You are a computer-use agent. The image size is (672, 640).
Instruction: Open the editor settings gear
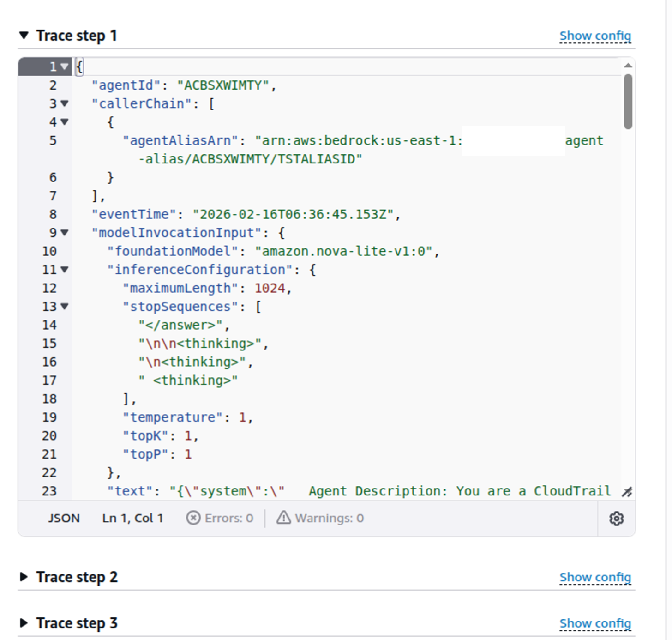[x=617, y=519]
